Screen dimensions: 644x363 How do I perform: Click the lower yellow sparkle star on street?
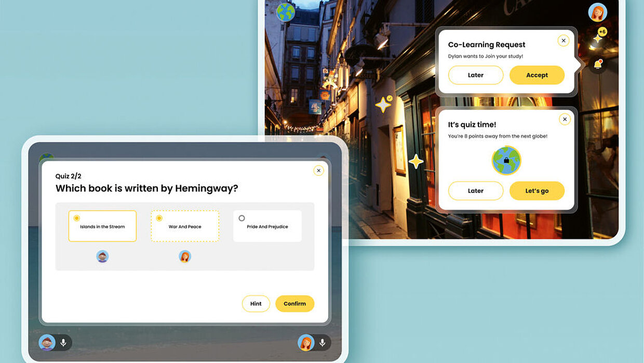tap(415, 161)
